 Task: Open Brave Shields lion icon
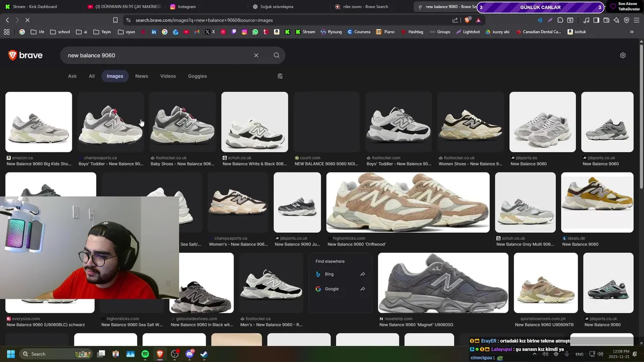467,20
